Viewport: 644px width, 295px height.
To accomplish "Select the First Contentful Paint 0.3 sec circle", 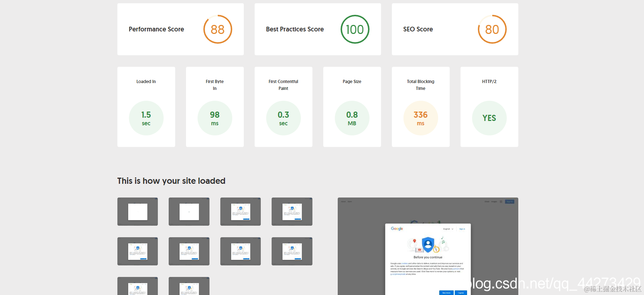I will coord(284,118).
